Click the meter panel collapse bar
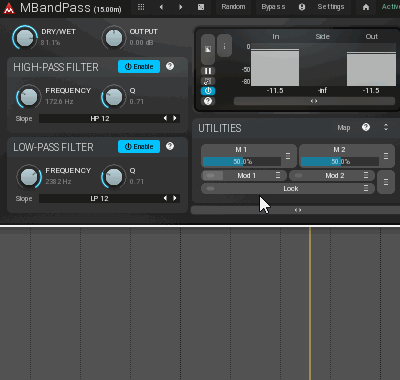400x380 pixels. pyautogui.click(x=314, y=101)
